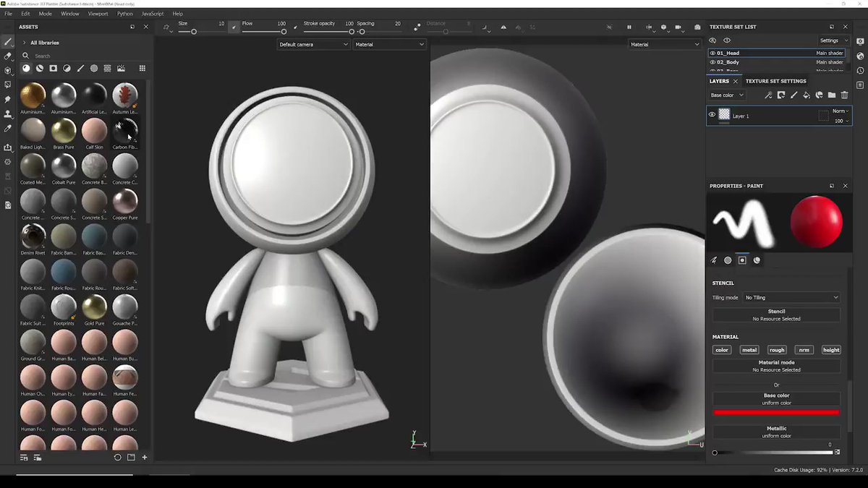Select the Eraser tool
This screenshot has height=488, width=868.
[x=8, y=56]
